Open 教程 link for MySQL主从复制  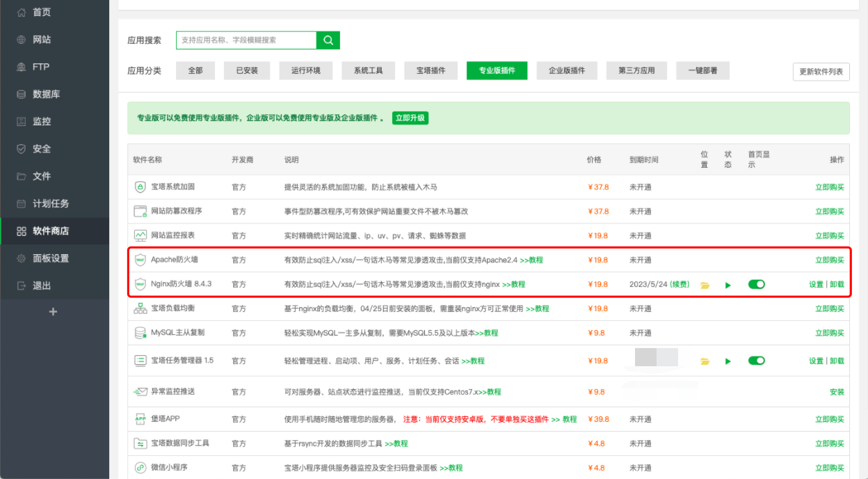pos(487,333)
